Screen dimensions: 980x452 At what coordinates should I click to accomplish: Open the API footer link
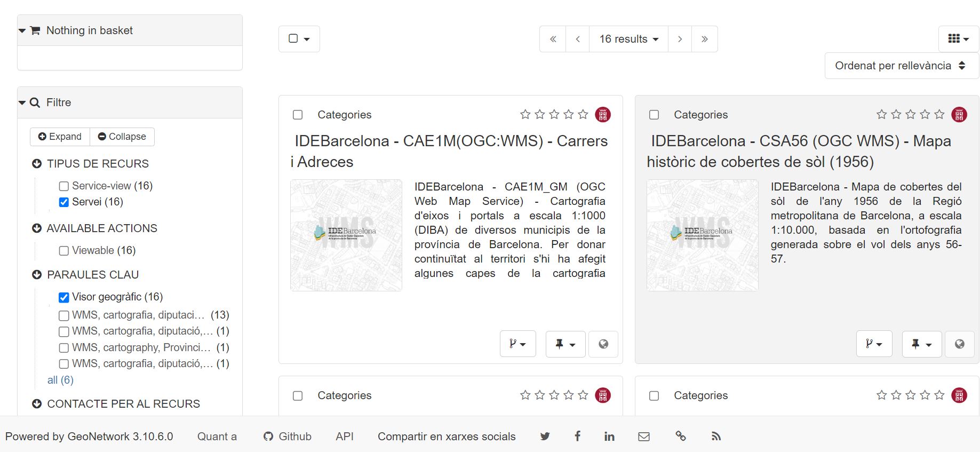[345, 437]
